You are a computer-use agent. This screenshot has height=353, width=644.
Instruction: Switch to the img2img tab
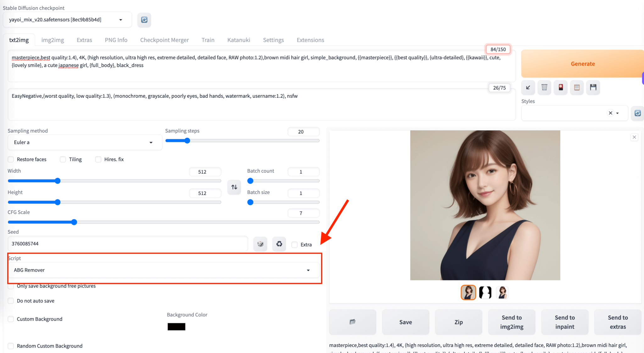(53, 40)
